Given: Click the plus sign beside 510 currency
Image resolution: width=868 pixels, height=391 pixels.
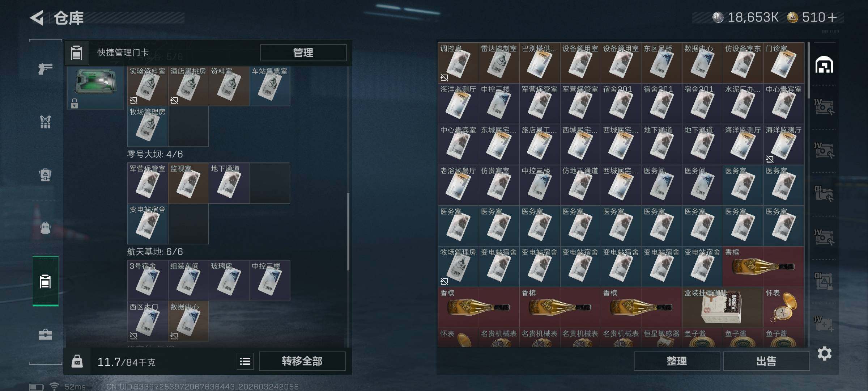Looking at the screenshot, I should coord(832,17).
